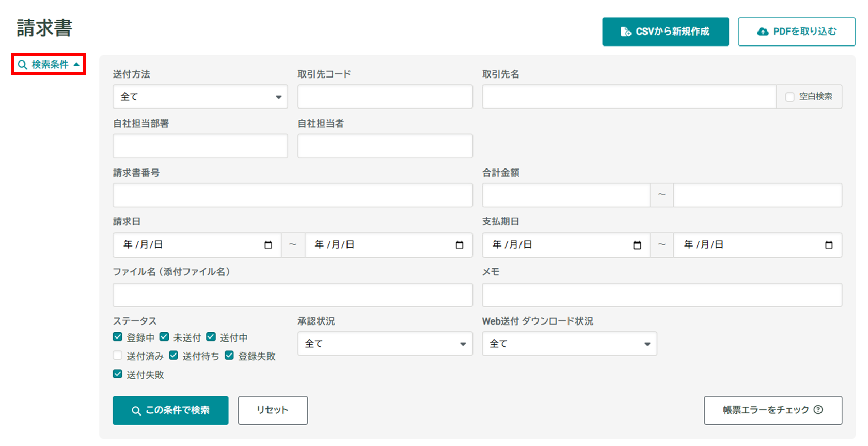Enable the 送付済み status checkbox
Screen dimensions: 868x446
[x=118, y=356]
